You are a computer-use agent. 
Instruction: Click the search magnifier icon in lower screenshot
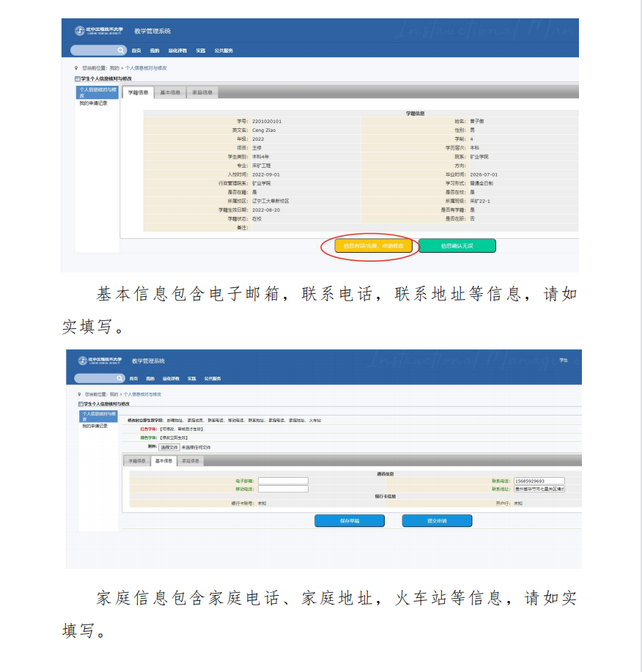point(120,378)
